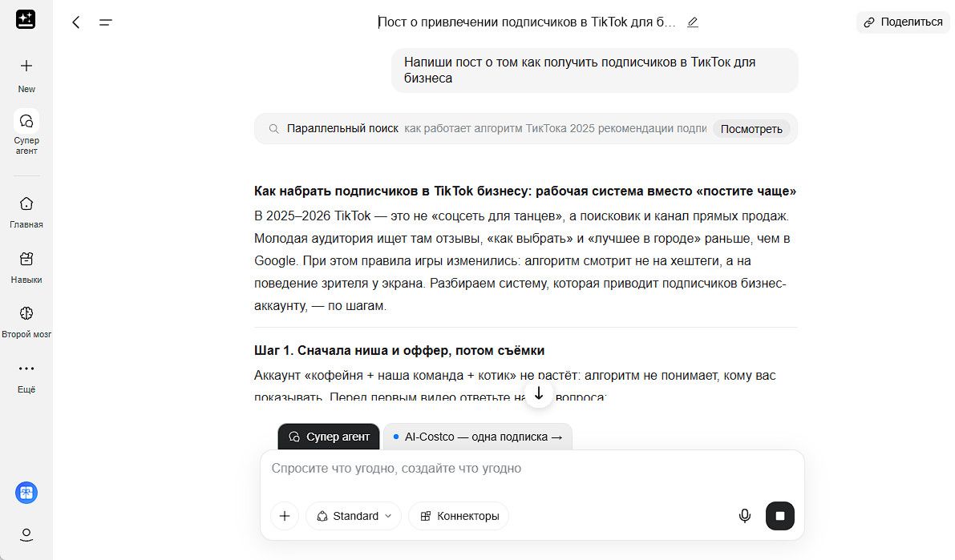Click the user message Напиши пост bubble

594,70
